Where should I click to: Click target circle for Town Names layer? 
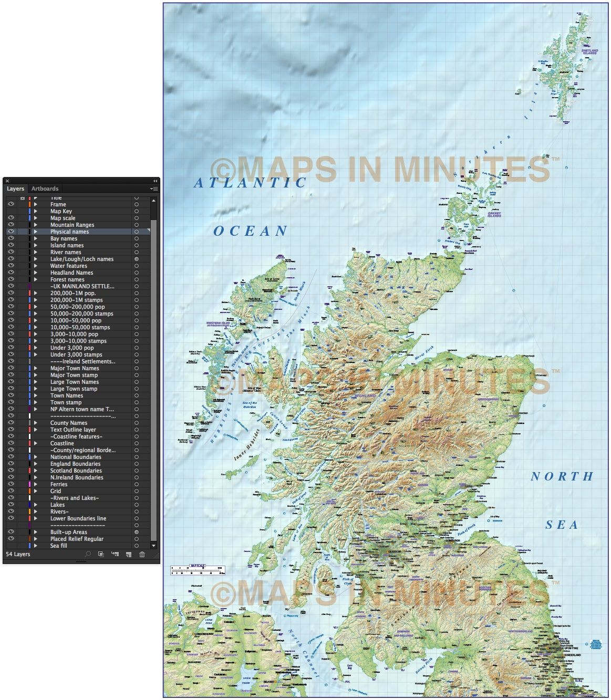137,395
